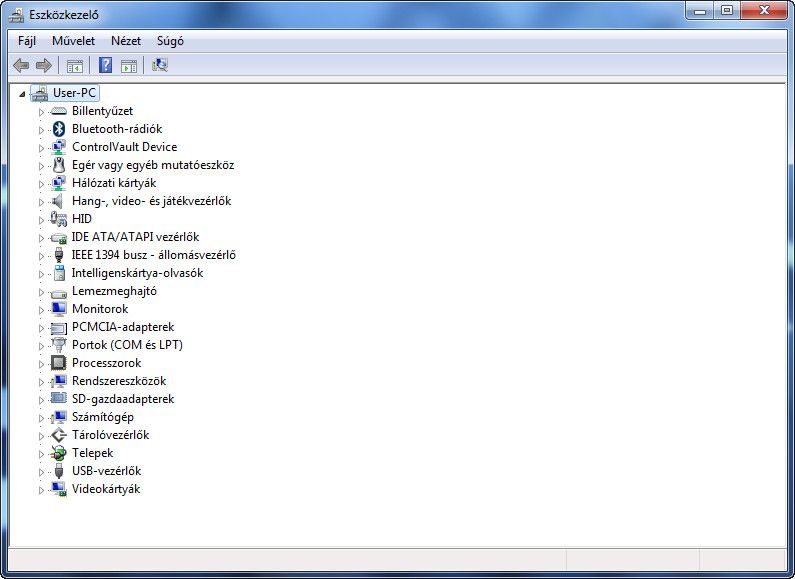Click the Telepek battery icon

59,453
